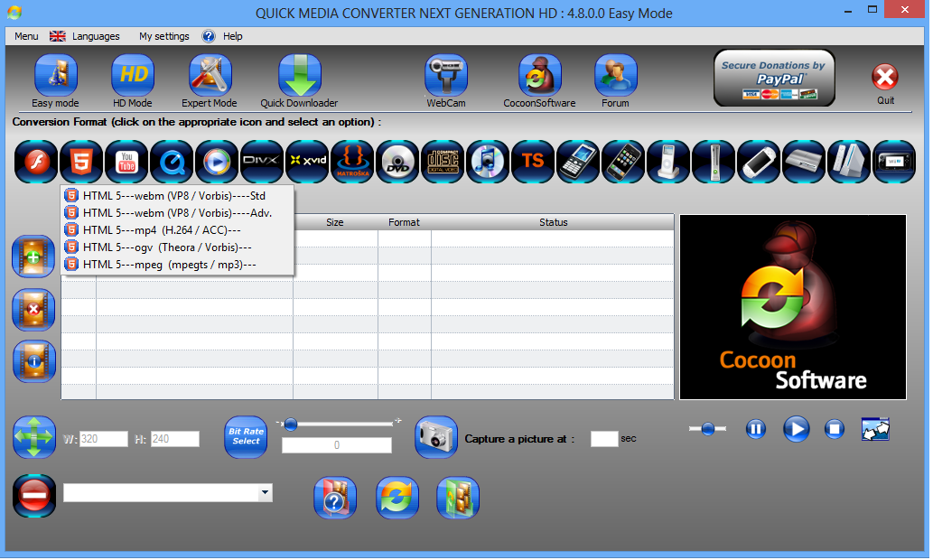Image resolution: width=933 pixels, height=560 pixels.
Task: Adjust the preview volume slider
Action: [707, 428]
